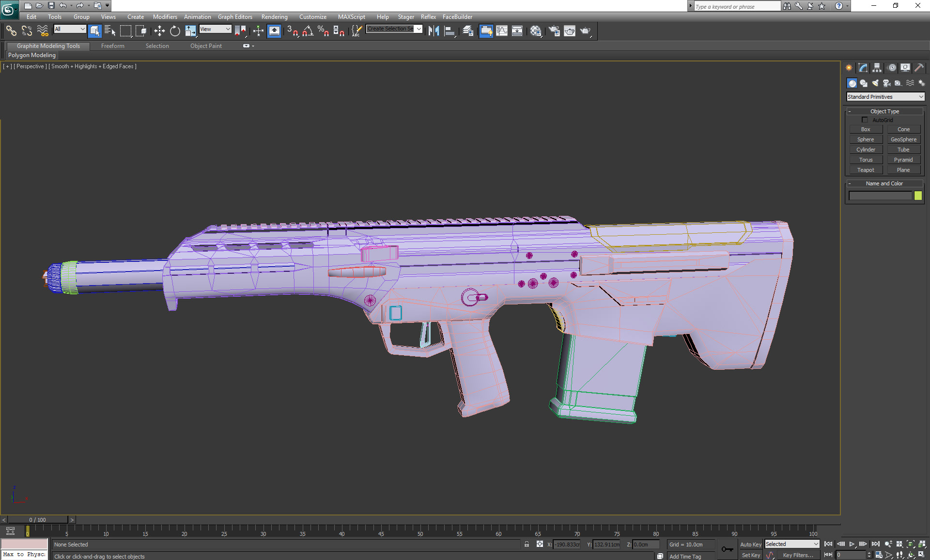The width and height of the screenshot is (930, 560).
Task: Click the object color swatch
Action: pos(918,196)
